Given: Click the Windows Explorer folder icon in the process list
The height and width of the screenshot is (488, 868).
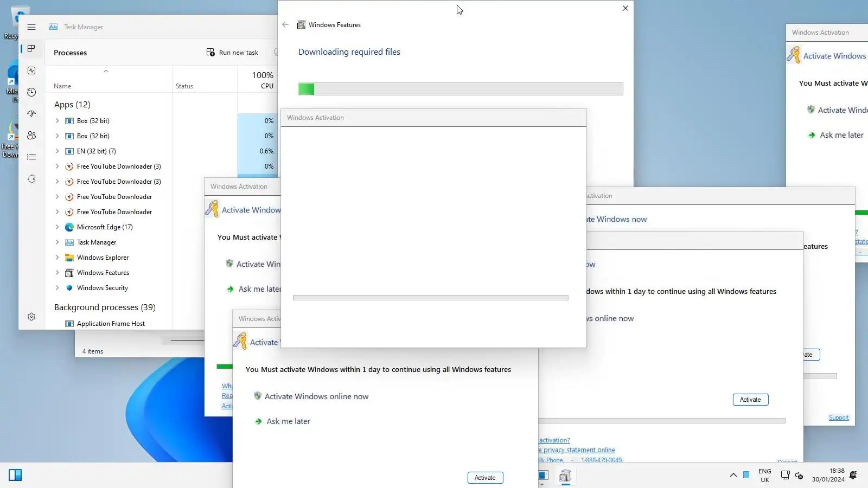Looking at the screenshot, I should pyautogui.click(x=69, y=258).
